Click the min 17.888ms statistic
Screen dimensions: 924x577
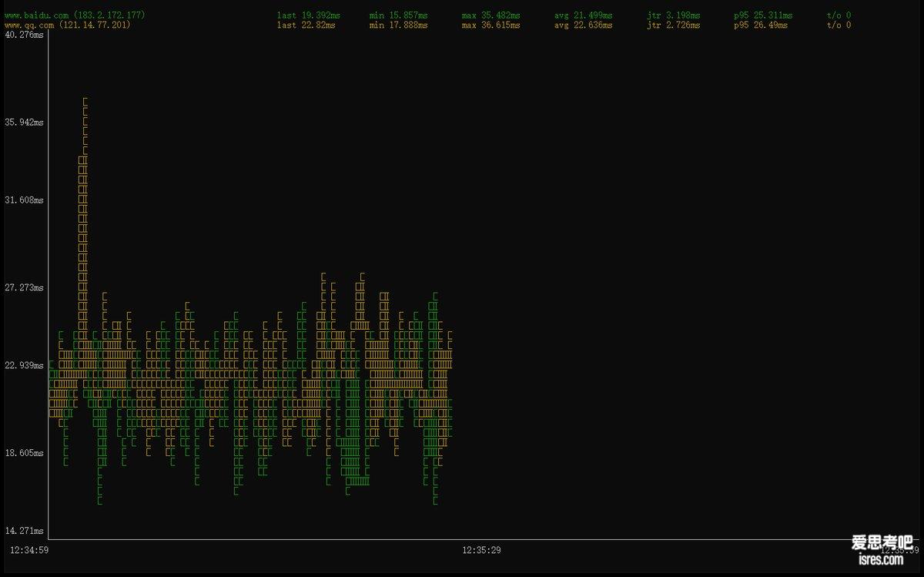(398, 25)
